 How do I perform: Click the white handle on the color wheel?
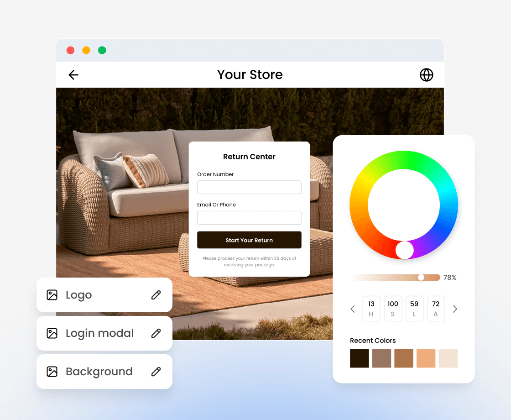coord(404,251)
